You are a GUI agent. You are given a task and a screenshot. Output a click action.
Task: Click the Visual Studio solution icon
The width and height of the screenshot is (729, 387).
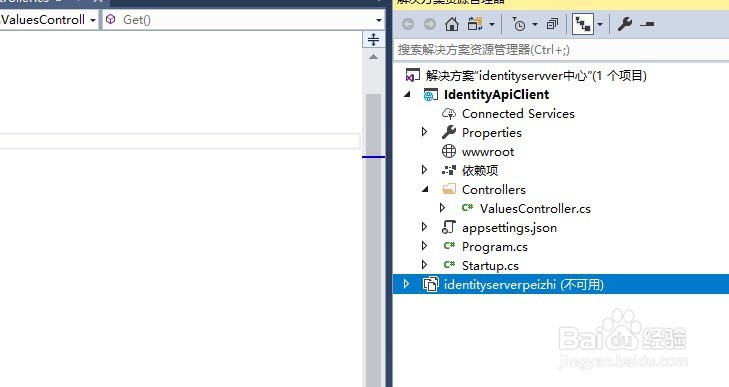413,75
